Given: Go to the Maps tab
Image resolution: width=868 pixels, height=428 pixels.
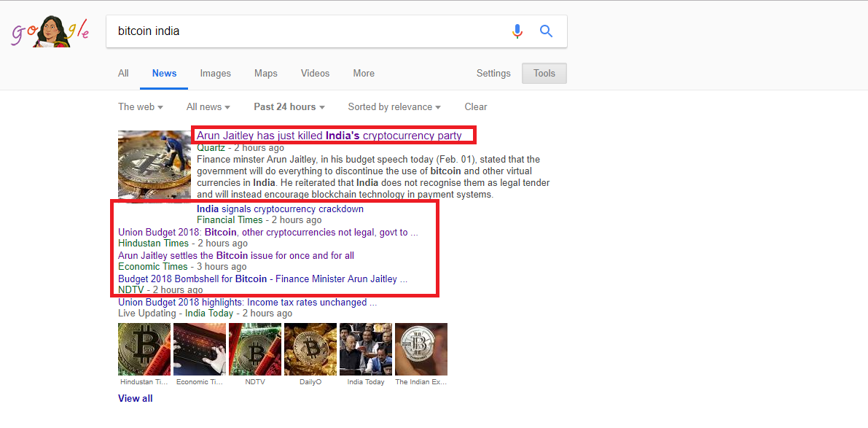Looking at the screenshot, I should click(266, 73).
